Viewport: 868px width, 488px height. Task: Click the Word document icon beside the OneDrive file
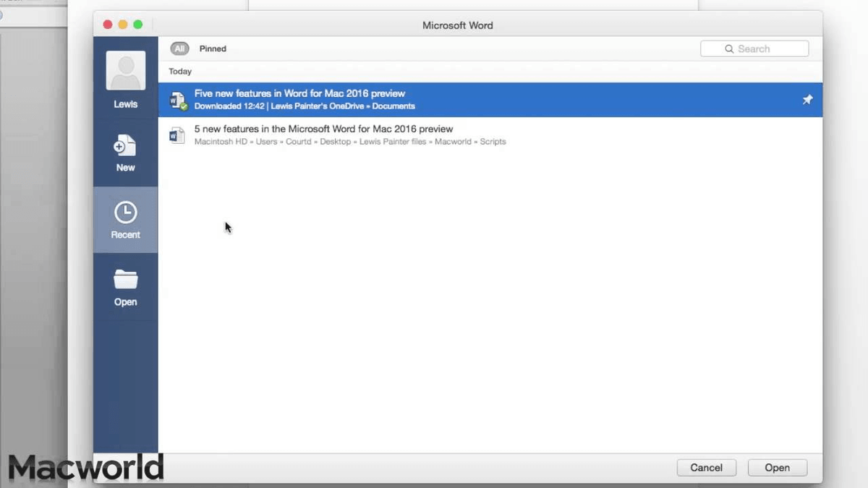click(x=177, y=100)
